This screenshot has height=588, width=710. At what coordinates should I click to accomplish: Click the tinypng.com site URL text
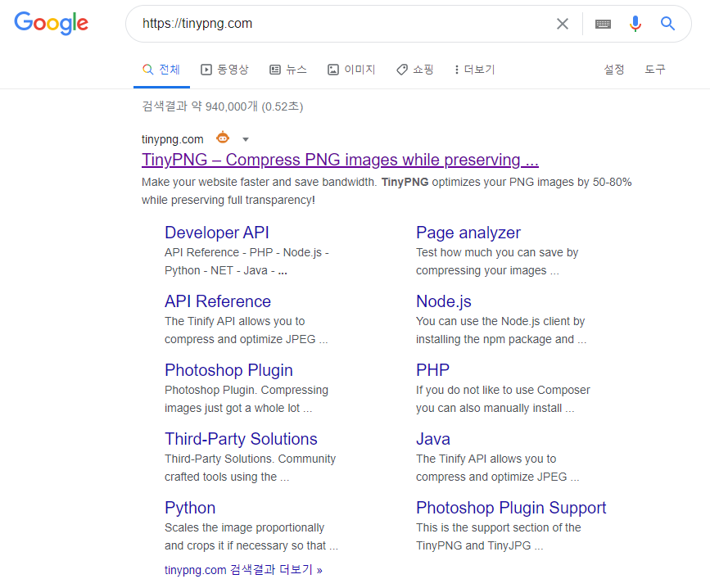[x=173, y=139]
